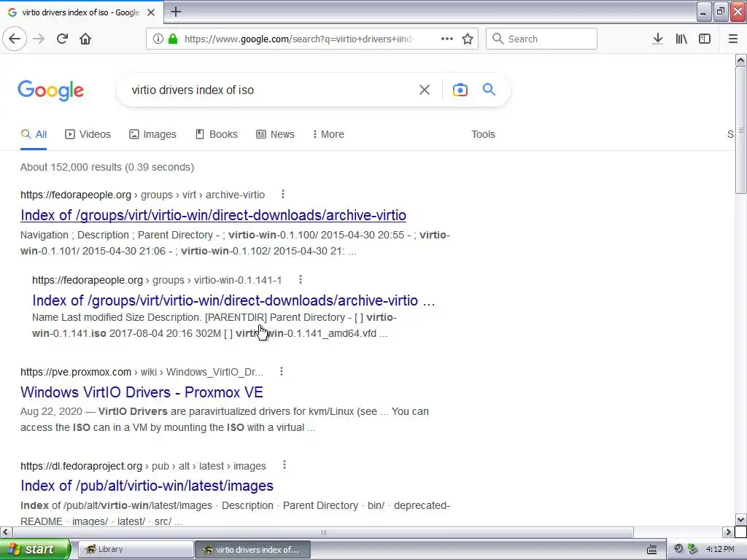Toggle the sidebar view icon
747x560 pixels.
(x=705, y=39)
